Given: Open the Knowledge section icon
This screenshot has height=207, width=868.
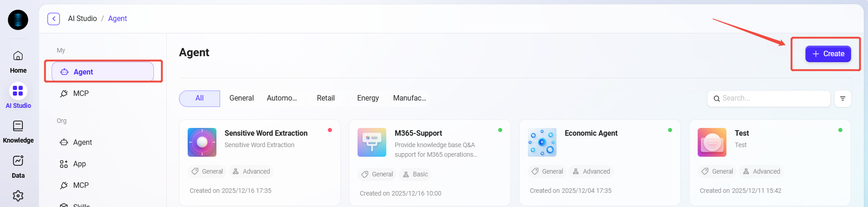Looking at the screenshot, I should coord(18,126).
